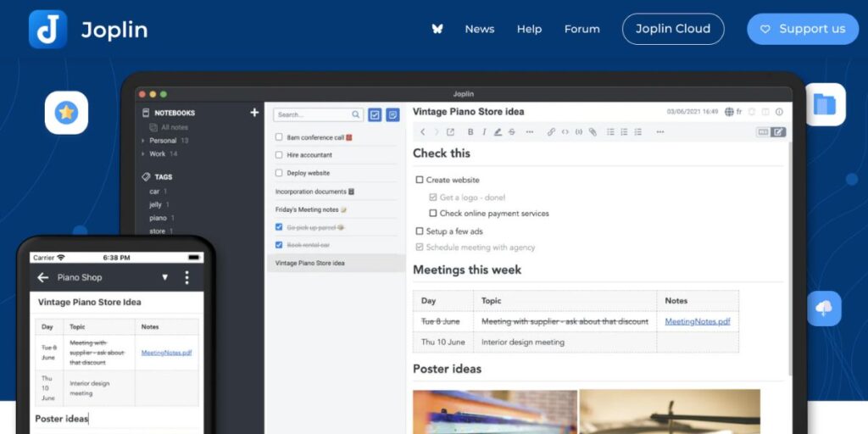Open first toolbar overflow ellipsis menu

point(530,131)
